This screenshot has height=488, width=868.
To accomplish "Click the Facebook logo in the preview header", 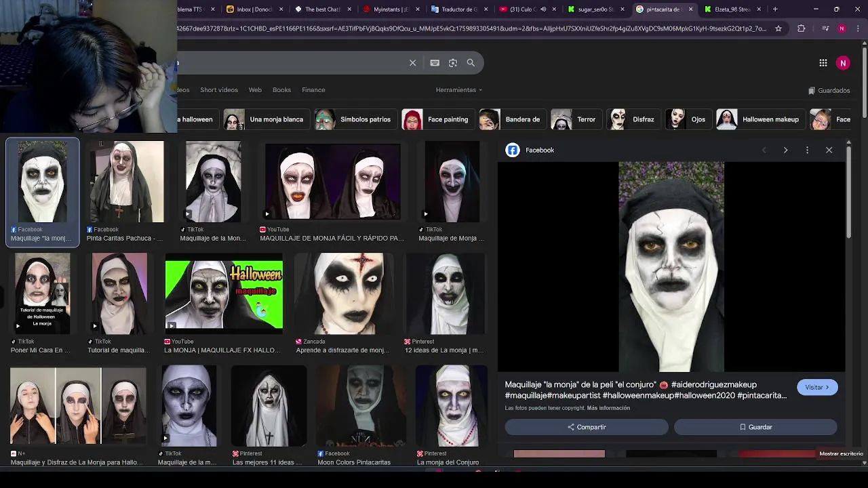I will pos(512,150).
